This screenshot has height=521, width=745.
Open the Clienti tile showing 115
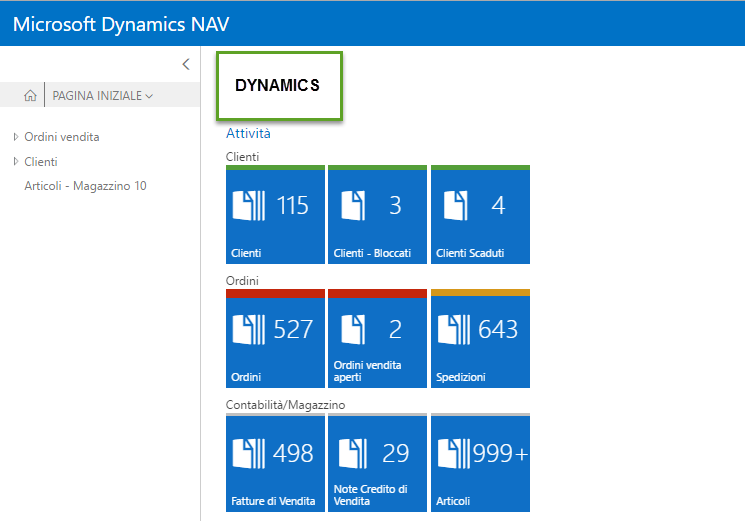[x=275, y=215]
